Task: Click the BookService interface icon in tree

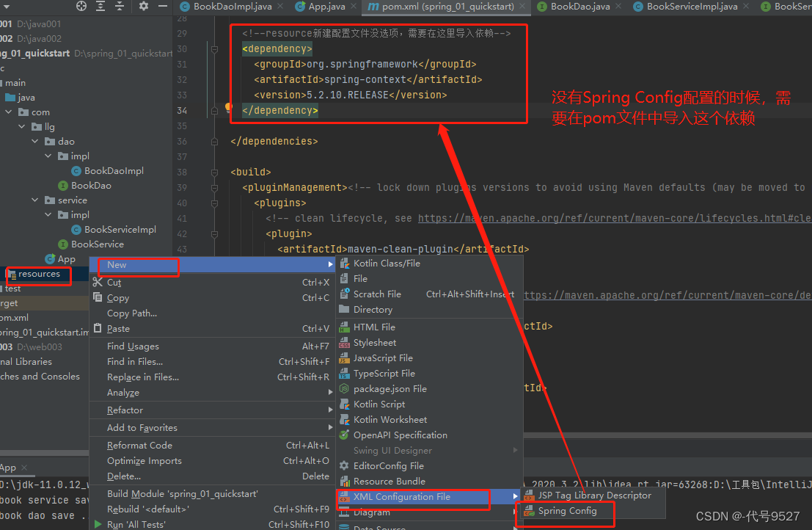Action: pos(63,244)
